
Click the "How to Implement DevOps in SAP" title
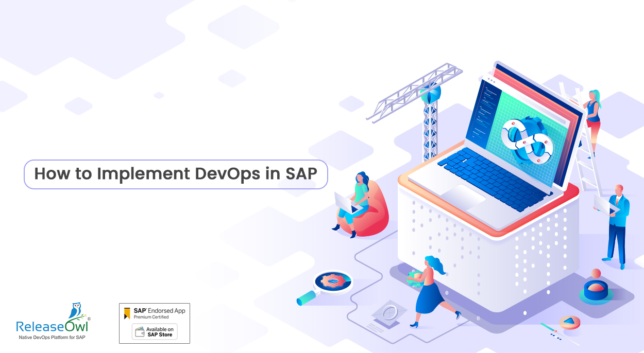(x=176, y=174)
